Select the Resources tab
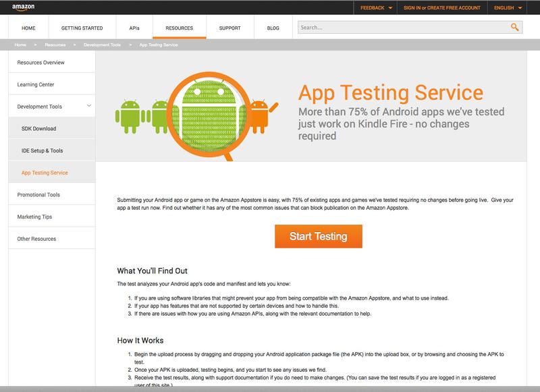This screenshot has width=540, height=392. 180,28
